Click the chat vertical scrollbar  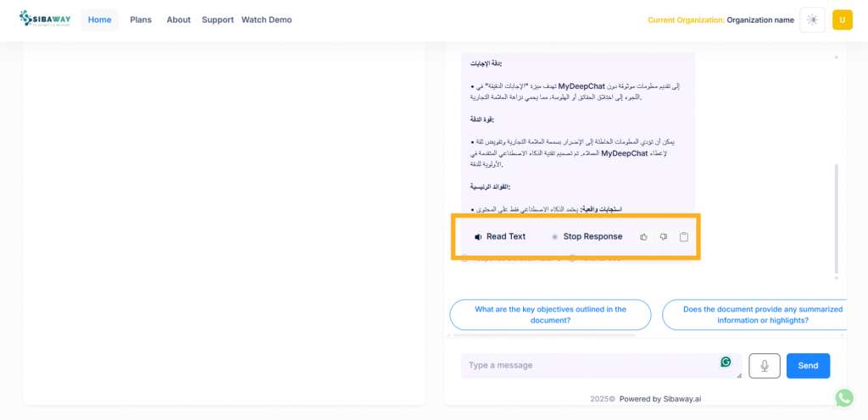[x=836, y=218]
